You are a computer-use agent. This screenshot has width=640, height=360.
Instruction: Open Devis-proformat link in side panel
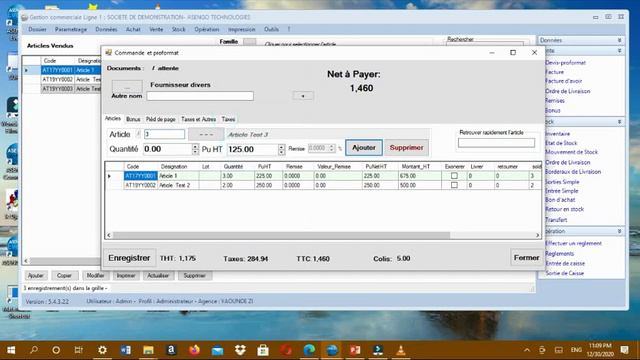(565, 62)
